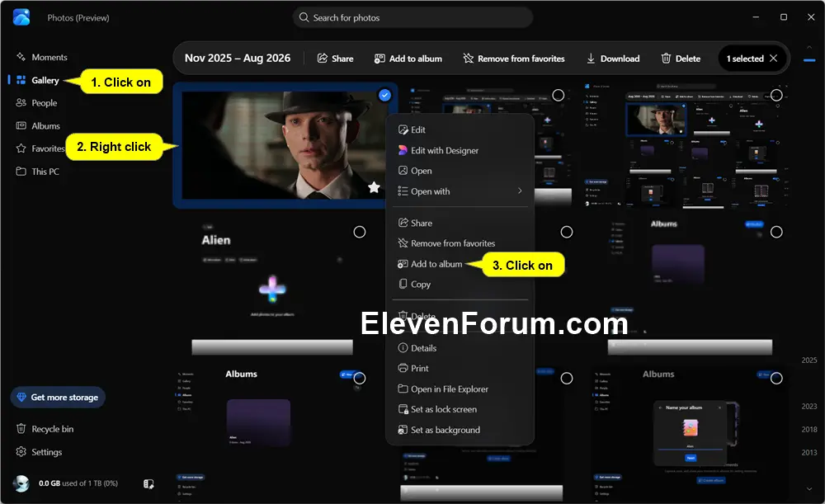Click Remove from favorites in the toolbar
Image resolution: width=825 pixels, height=504 pixels.
point(513,59)
